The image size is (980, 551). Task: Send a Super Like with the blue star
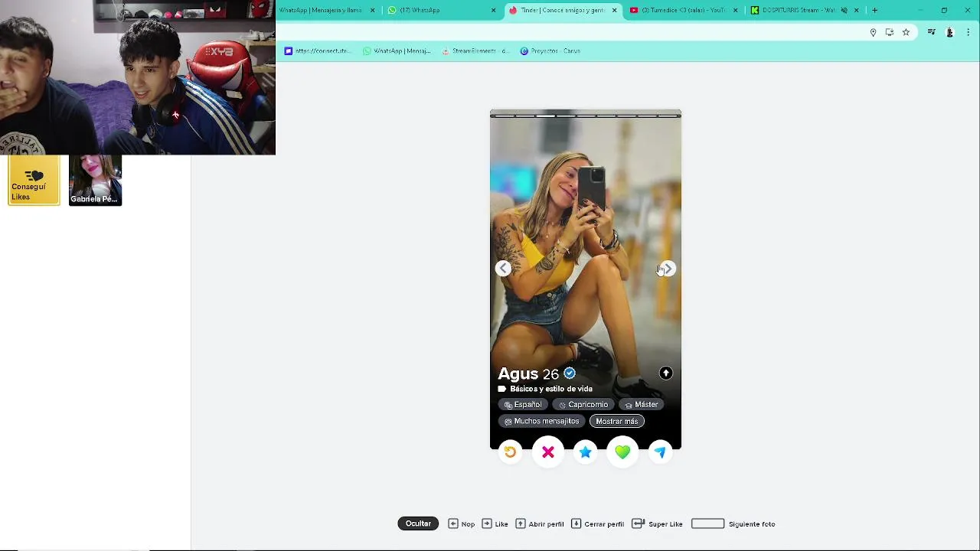tap(586, 452)
